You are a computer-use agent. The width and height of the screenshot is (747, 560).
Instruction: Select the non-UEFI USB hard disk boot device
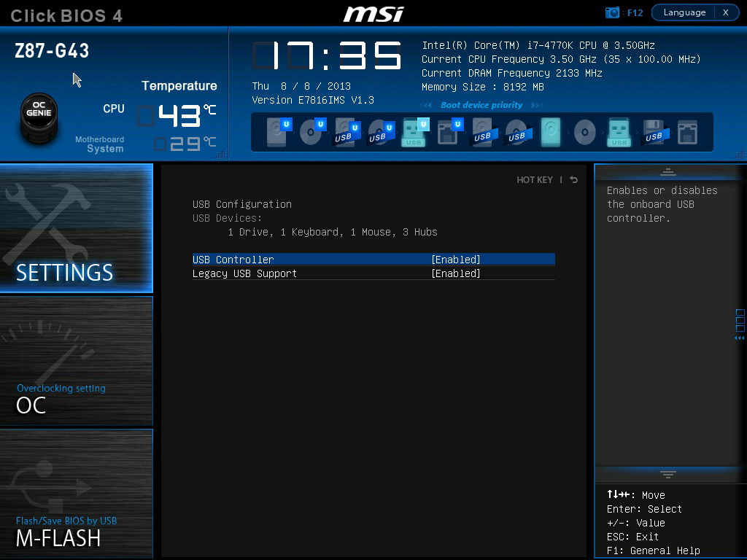[484, 133]
